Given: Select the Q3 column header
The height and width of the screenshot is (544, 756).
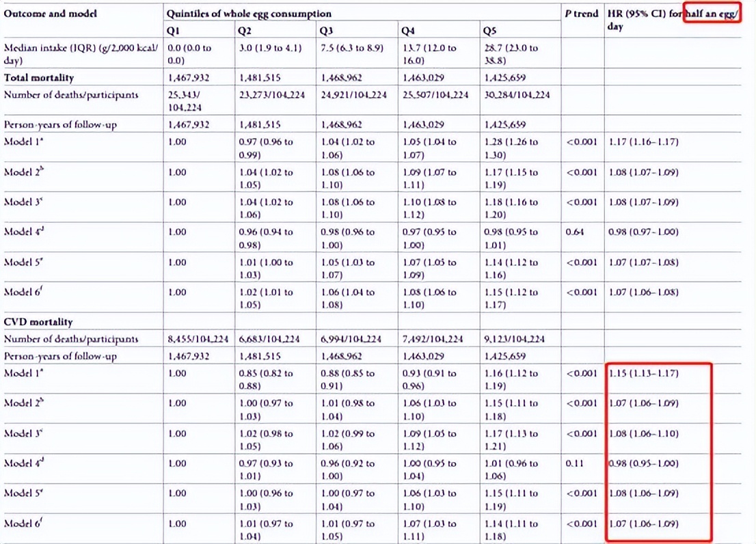Looking at the screenshot, I should (x=327, y=31).
